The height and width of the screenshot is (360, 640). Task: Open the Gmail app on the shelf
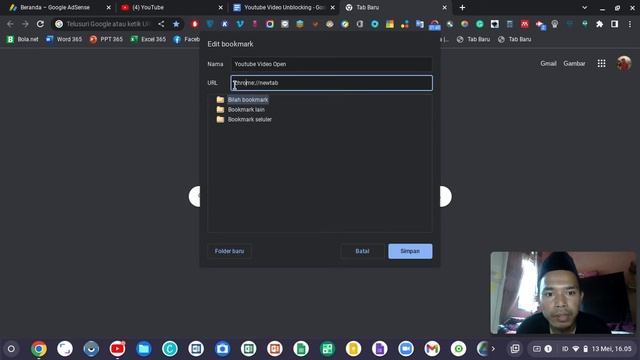(432, 349)
